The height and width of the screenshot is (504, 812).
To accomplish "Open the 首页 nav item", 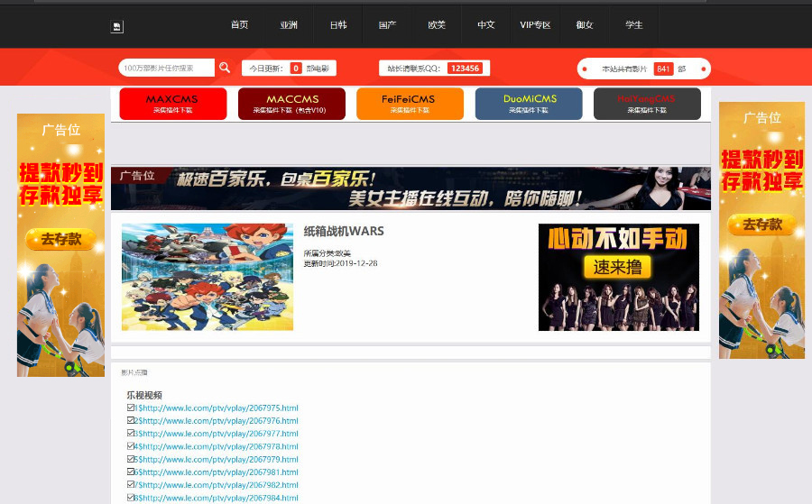I will coord(239,25).
